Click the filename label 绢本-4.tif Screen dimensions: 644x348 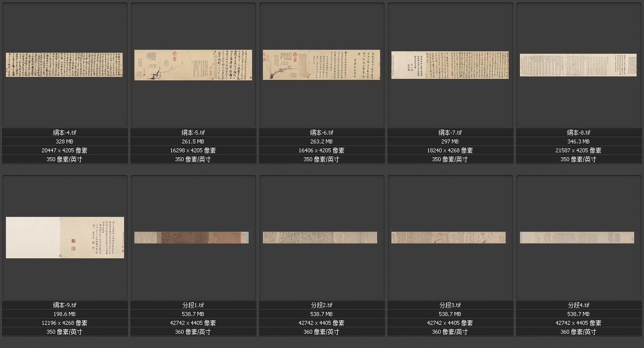coord(65,133)
